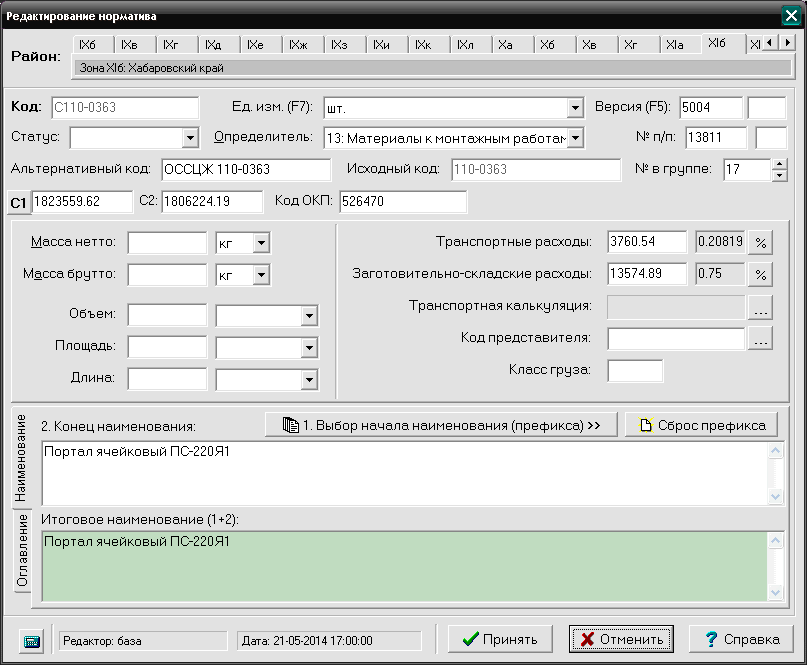Switch to the IXв region tab

point(130,45)
